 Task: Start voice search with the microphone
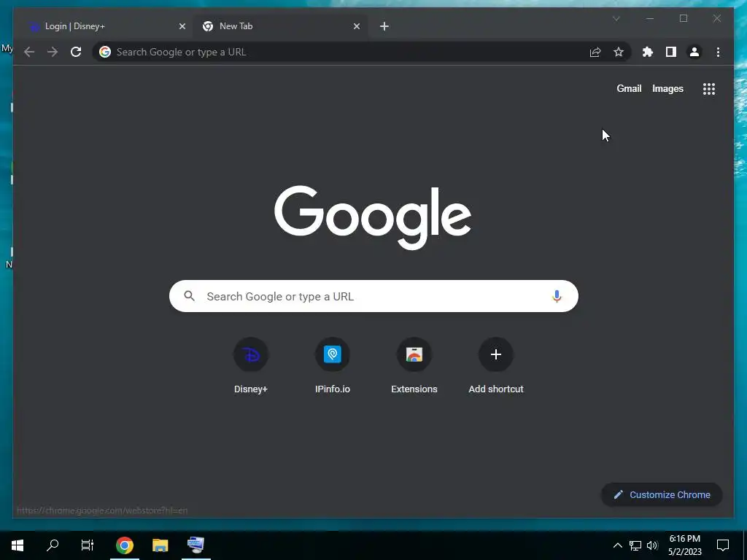coord(557,296)
